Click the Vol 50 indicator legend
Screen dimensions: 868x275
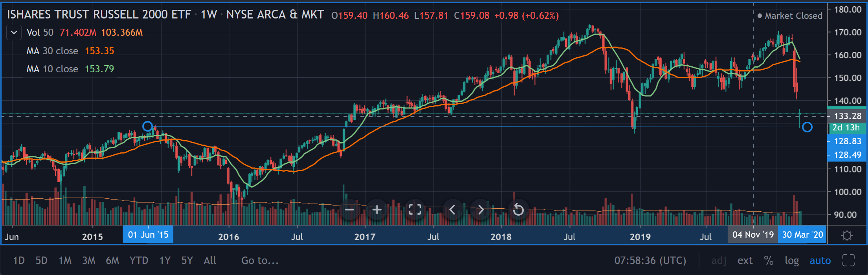40,33
